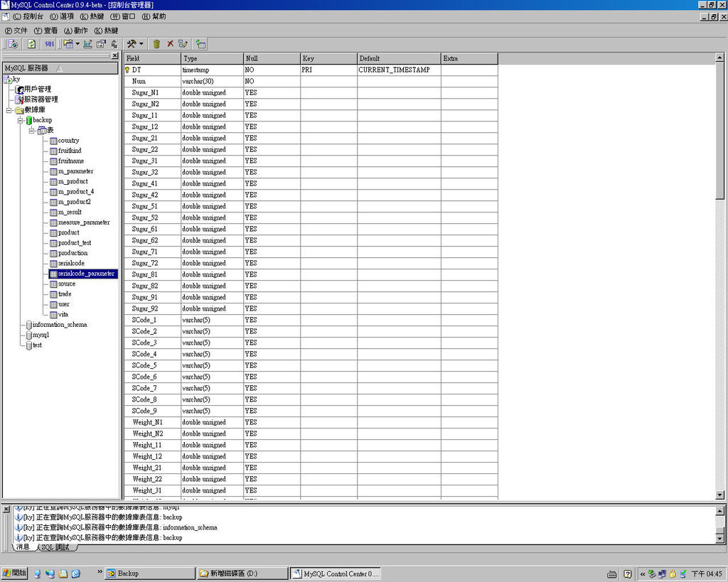
Task: Select the test database node
Action: [37, 345]
